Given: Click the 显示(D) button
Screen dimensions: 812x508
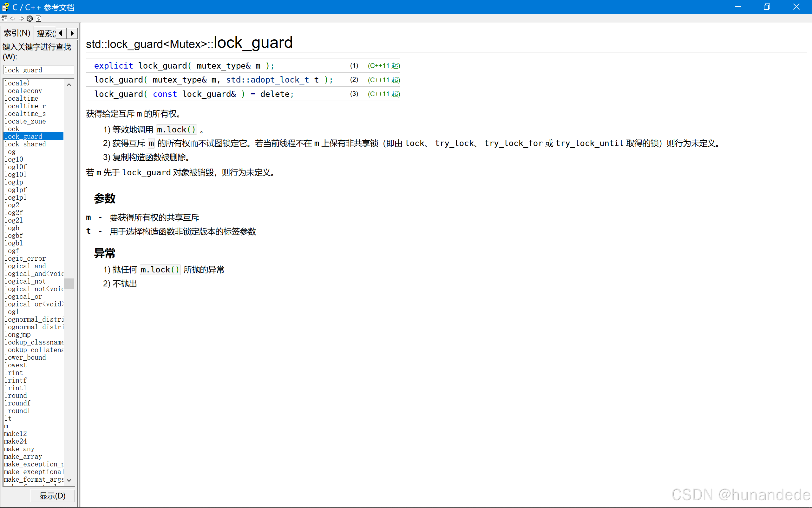Looking at the screenshot, I should tap(53, 496).
